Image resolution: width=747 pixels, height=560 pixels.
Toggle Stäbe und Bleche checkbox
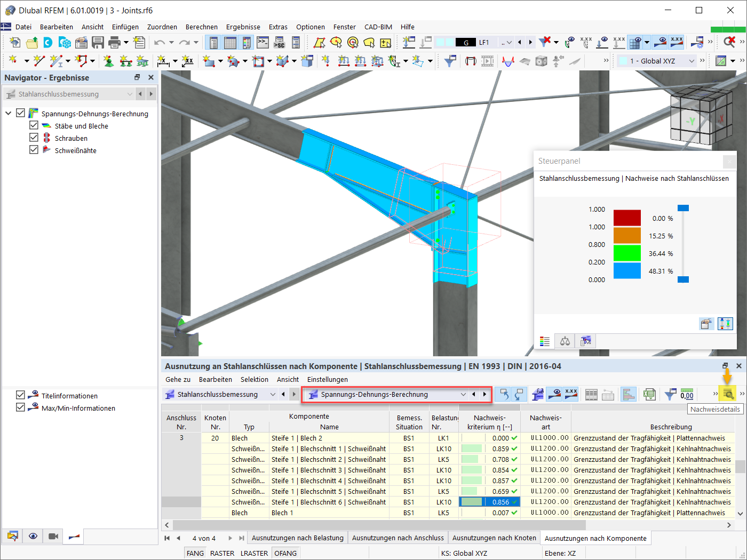(x=34, y=125)
